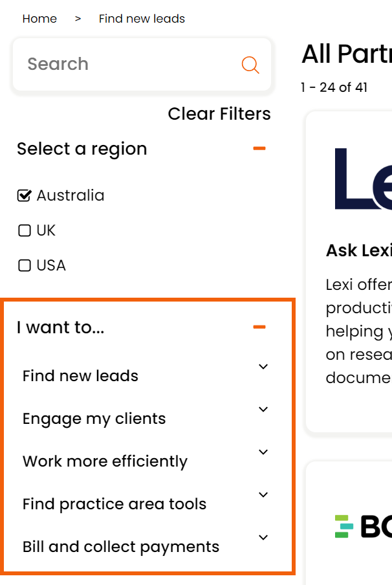The width and height of the screenshot is (392, 585).
Task: Open the Lexi partner logo
Action: [364, 179]
